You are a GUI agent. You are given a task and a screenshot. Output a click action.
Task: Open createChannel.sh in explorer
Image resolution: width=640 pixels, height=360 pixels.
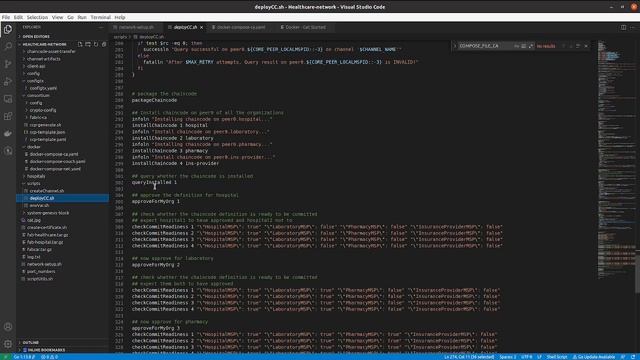[47, 191]
